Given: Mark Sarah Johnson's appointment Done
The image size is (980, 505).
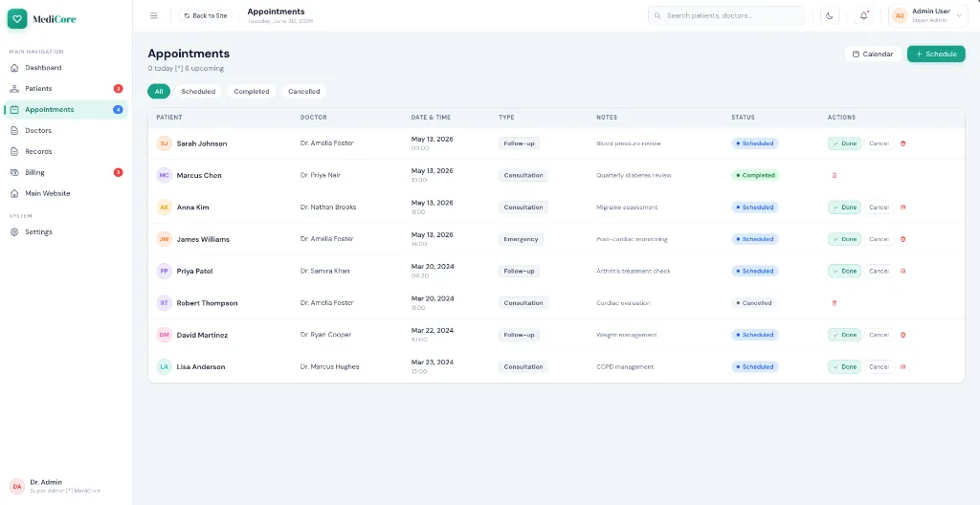Looking at the screenshot, I should [x=844, y=143].
